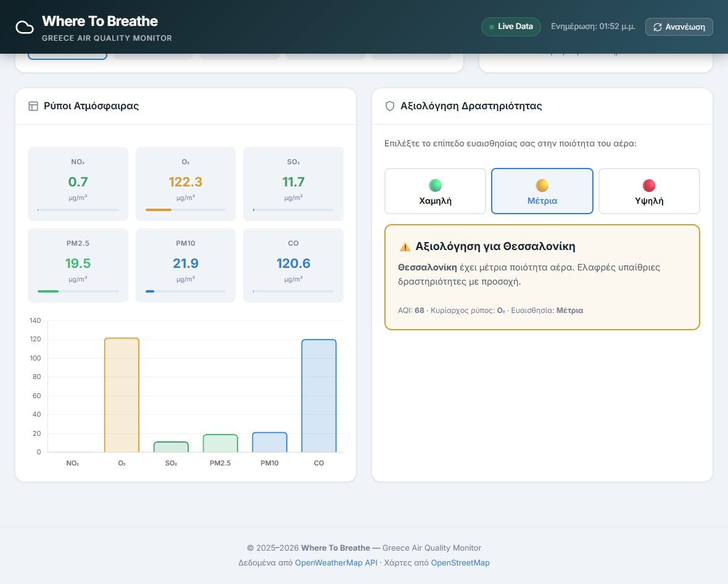The width and height of the screenshot is (728, 584).
Task: Click the Αξιολόγηση Δραστηριότητας panel title
Action: tap(471, 106)
